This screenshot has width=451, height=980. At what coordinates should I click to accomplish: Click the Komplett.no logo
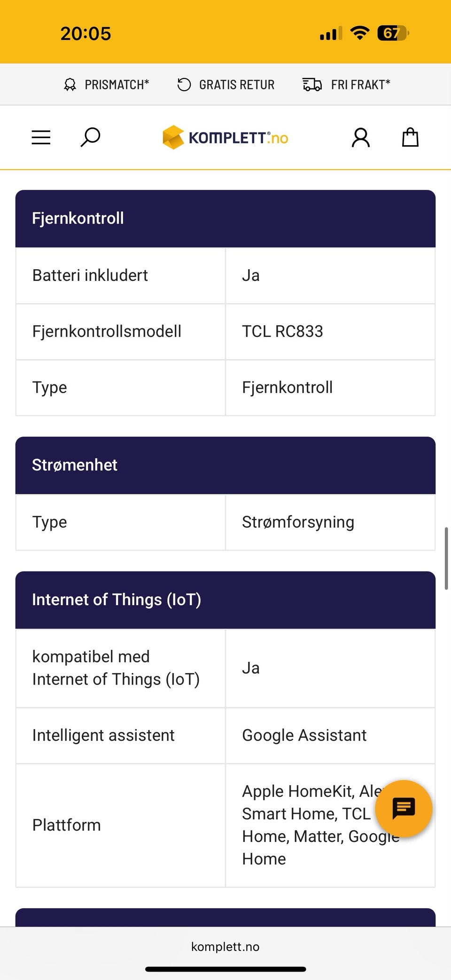click(225, 138)
